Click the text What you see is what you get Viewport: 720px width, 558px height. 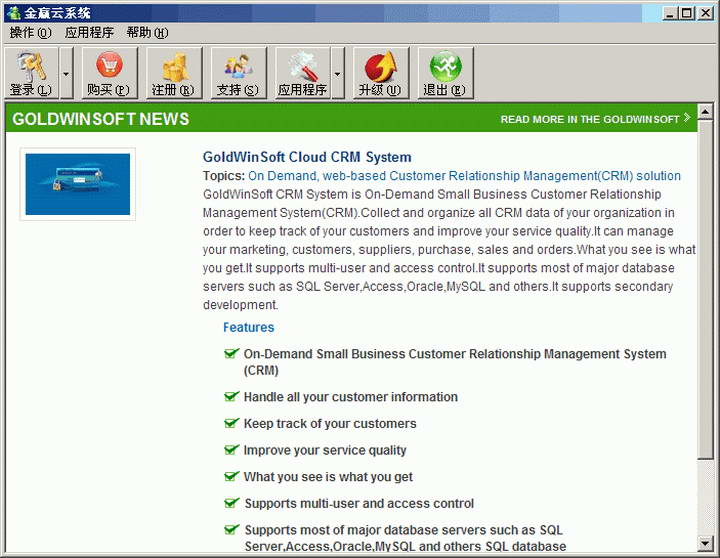pos(328,477)
